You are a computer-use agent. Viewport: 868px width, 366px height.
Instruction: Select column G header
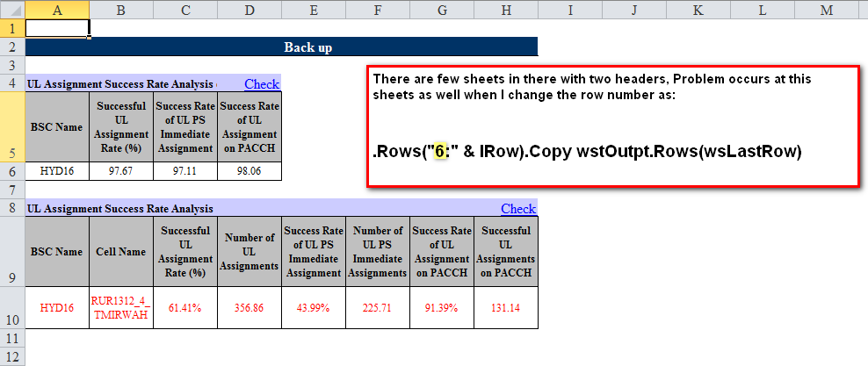[442, 10]
